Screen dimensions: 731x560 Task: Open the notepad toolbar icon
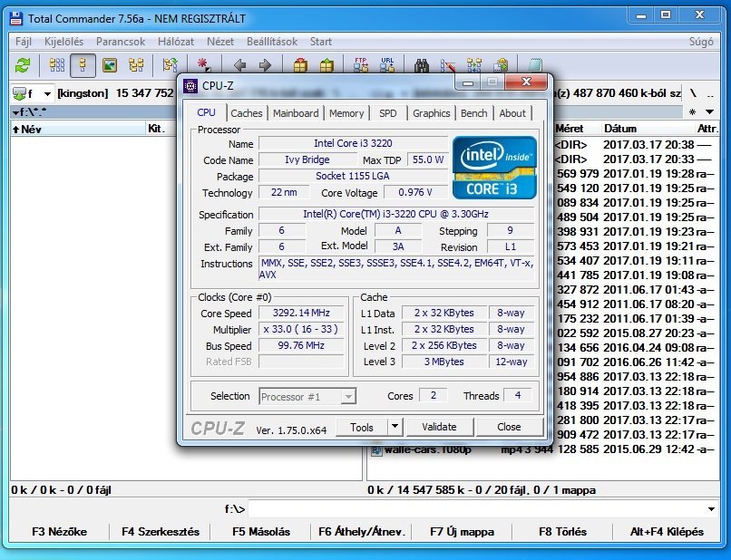click(535, 64)
